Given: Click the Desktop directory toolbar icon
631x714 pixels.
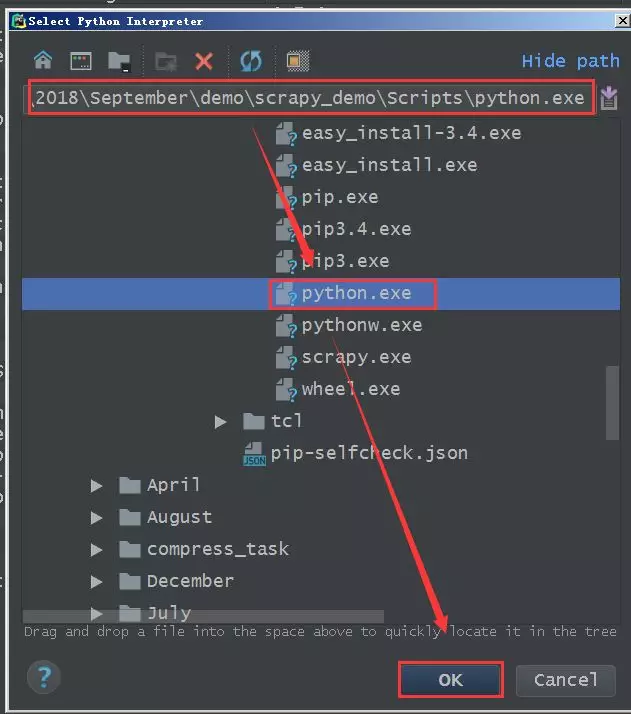Looking at the screenshot, I should point(81,61).
